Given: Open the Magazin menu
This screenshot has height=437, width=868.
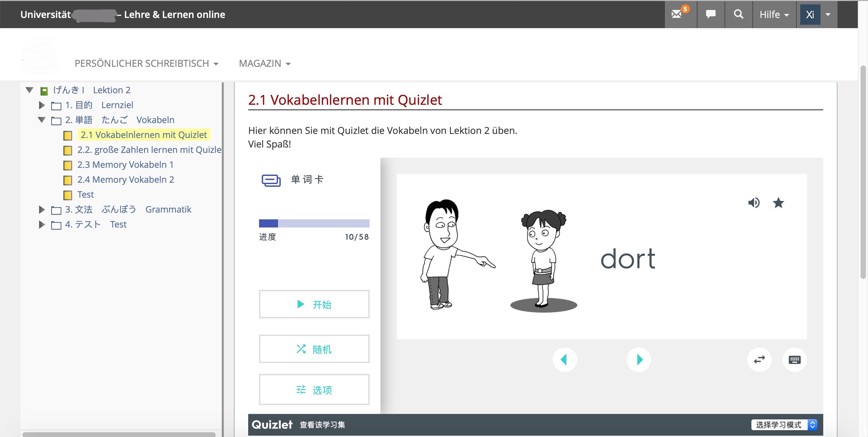Looking at the screenshot, I should 265,63.
